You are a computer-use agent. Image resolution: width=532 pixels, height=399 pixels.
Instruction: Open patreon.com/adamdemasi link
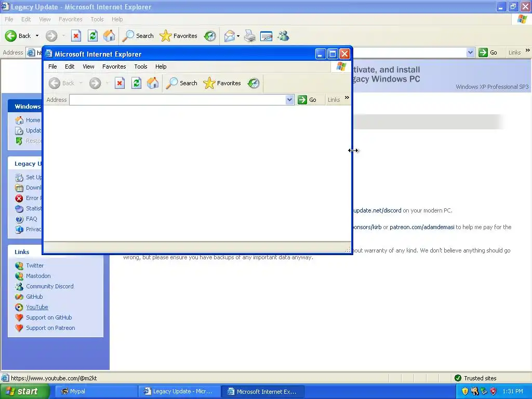(x=422, y=227)
